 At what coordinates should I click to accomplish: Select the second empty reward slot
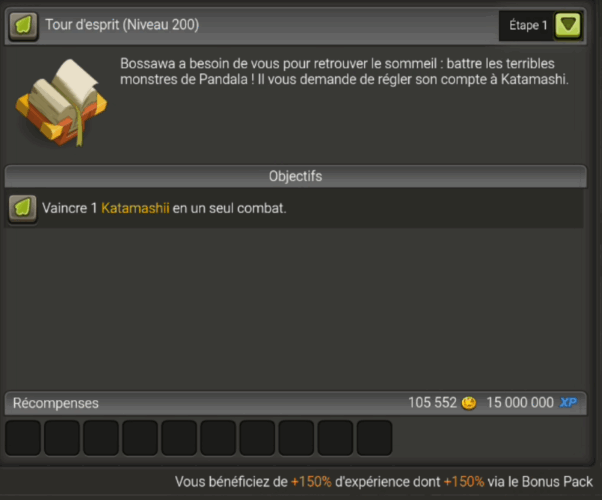tap(62, 438)
